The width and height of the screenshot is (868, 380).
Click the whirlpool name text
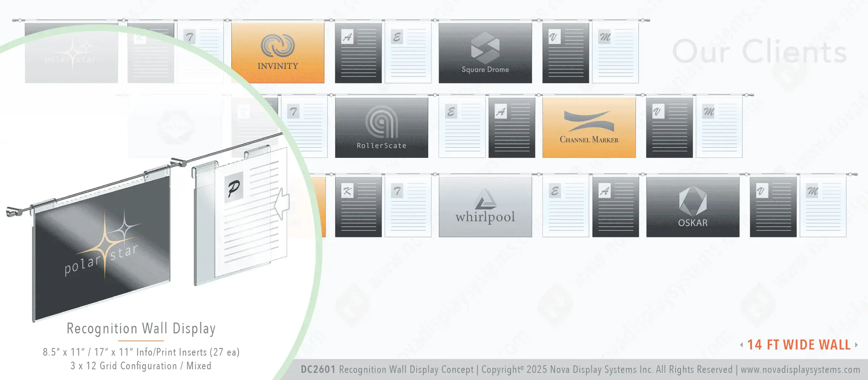point(485,217)
